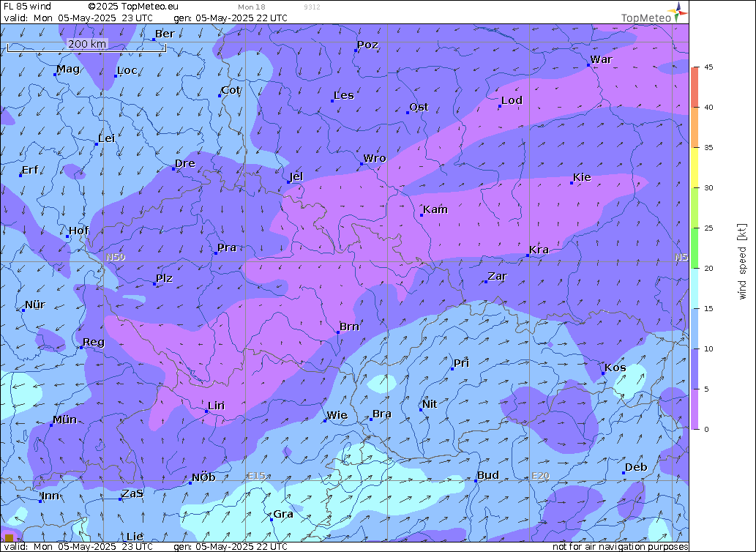Click the 'FL 85 wind' title text
Viewport: 756px width, 552px height.
click(27, 7)
